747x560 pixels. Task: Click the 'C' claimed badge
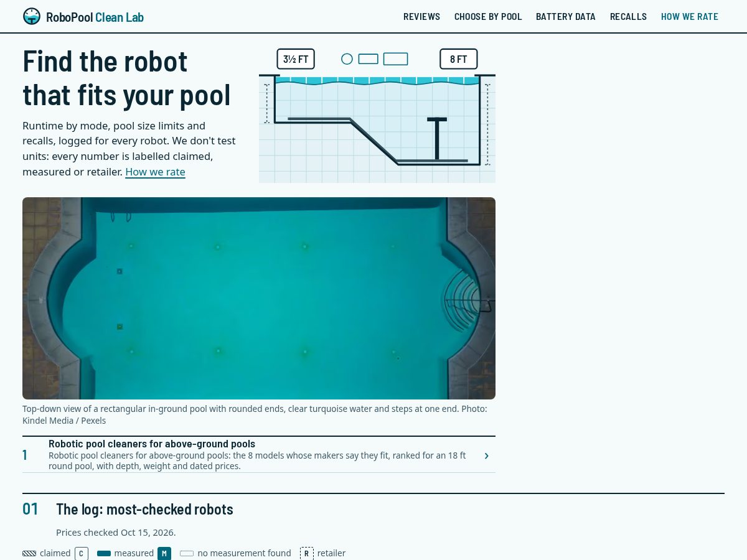coord(82,553)
